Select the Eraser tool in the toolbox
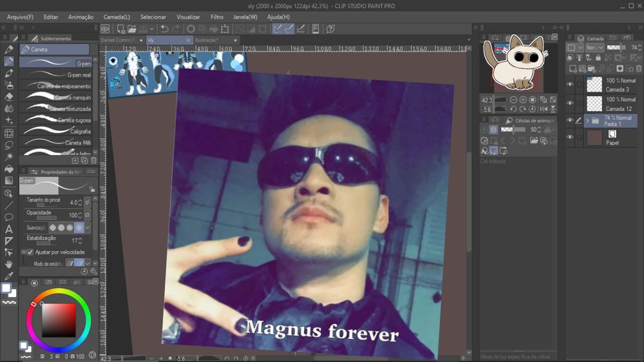Image resolution: width=644 pixels, height=362 pixels. coord(9,97)
